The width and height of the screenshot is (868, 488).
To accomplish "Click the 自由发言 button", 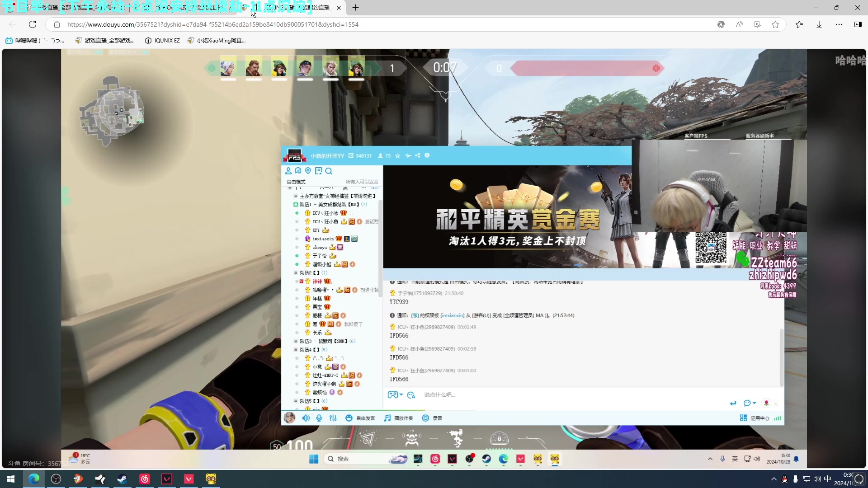I will coord(360,418).
